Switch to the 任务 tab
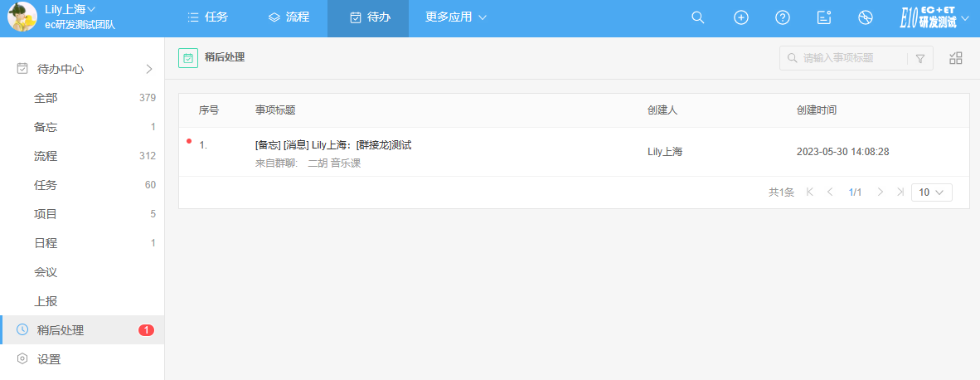The width and height of the screenshot is (980, 380). tap(207, 17)
